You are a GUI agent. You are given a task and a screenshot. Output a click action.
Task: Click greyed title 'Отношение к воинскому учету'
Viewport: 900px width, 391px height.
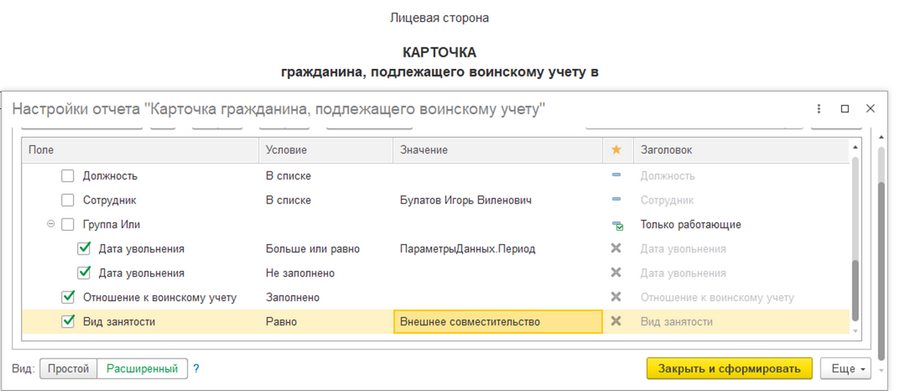tap(717, 297)
